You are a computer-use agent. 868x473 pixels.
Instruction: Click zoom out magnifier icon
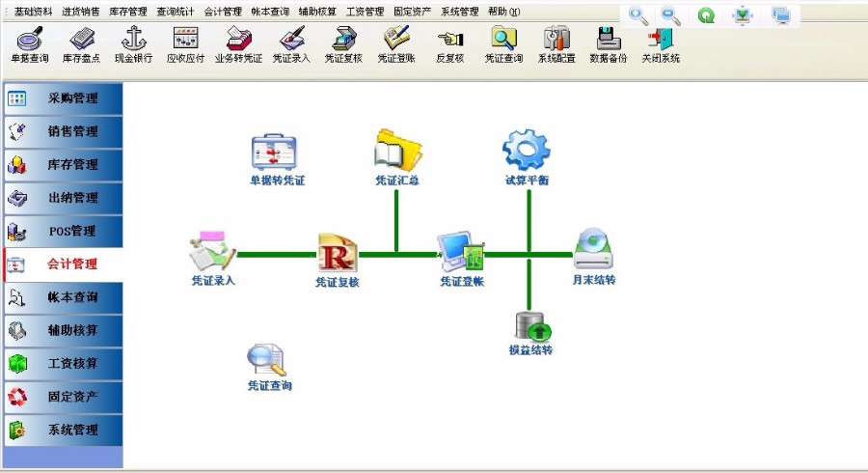pos(671,15)
